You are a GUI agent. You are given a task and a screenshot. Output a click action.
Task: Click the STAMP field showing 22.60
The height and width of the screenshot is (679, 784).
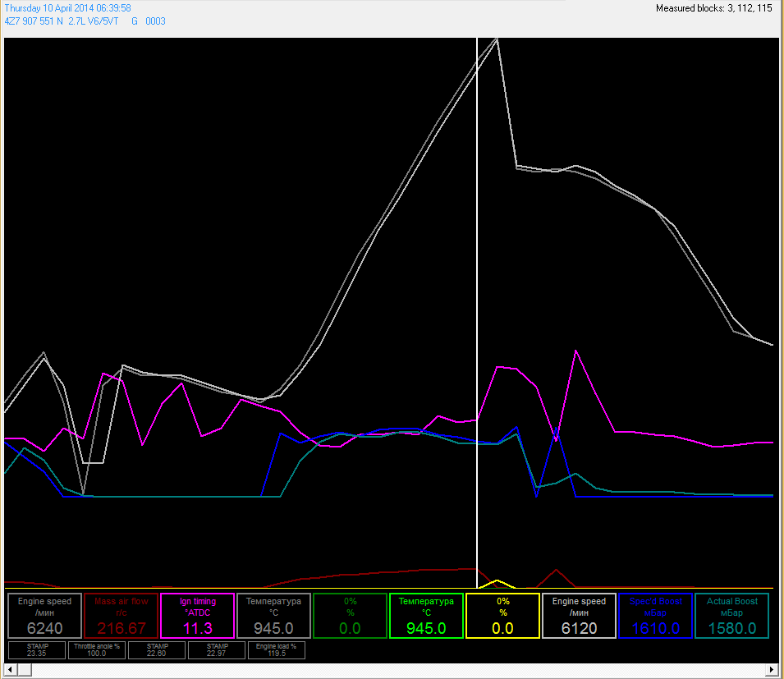pos(157,650)
